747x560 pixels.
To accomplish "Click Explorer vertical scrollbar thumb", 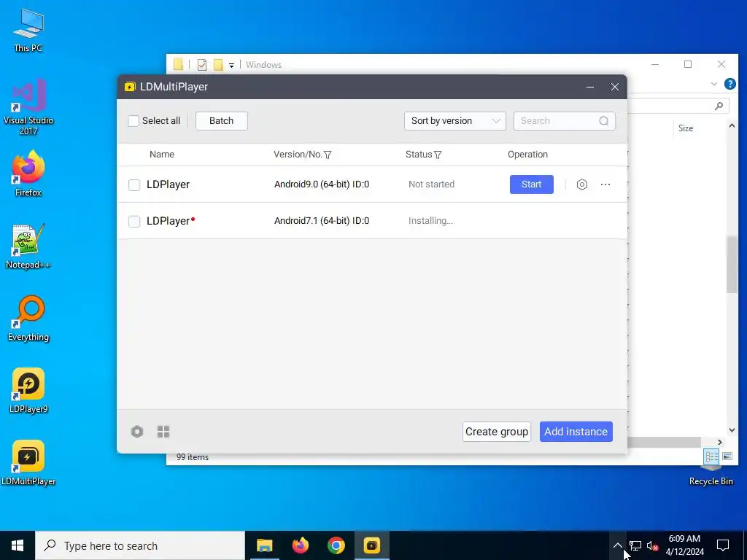I will [x=732, y=264].
